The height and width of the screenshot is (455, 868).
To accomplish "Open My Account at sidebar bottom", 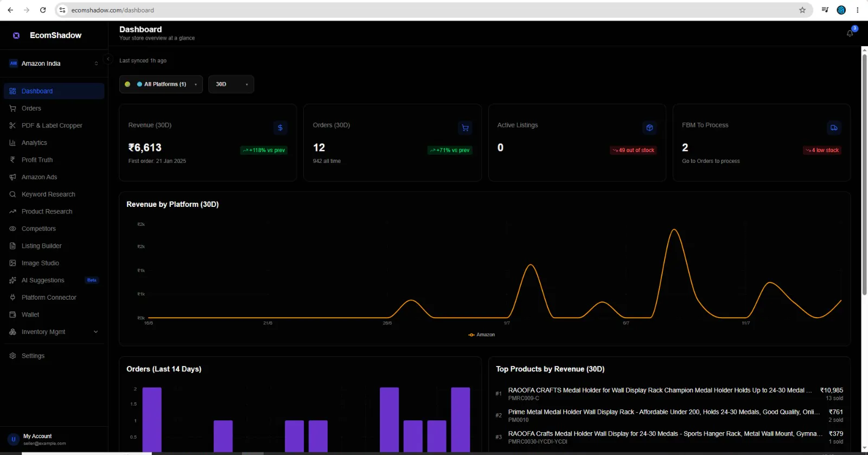I will coord(54,439).
